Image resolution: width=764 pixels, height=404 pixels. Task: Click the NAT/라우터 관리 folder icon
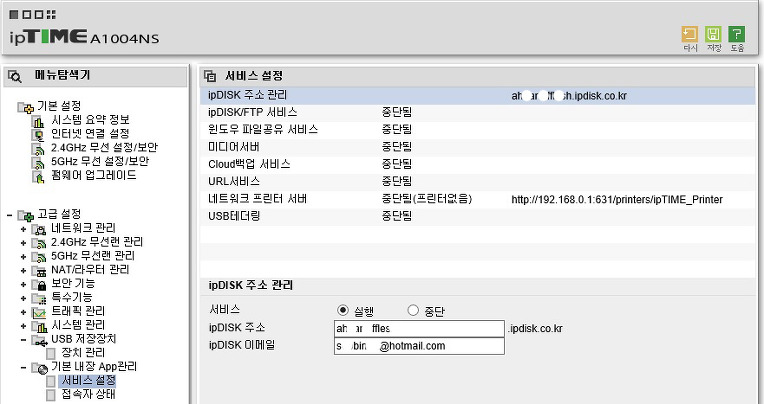pos(39,270)
